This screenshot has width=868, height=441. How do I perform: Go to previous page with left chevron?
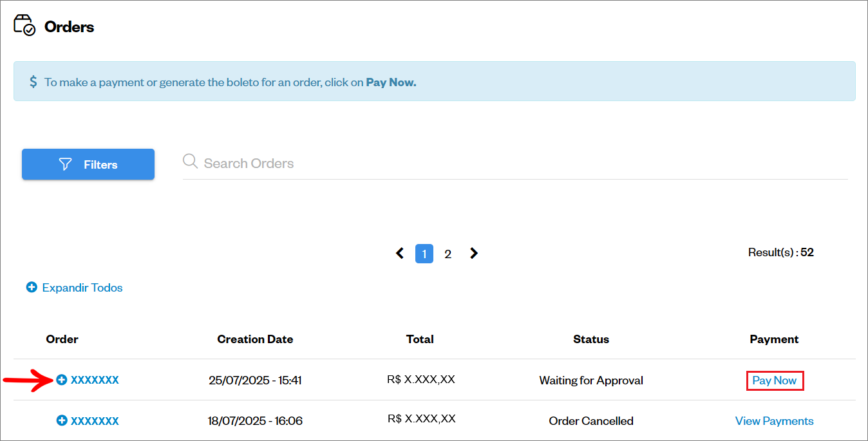[x=400, y=253]
